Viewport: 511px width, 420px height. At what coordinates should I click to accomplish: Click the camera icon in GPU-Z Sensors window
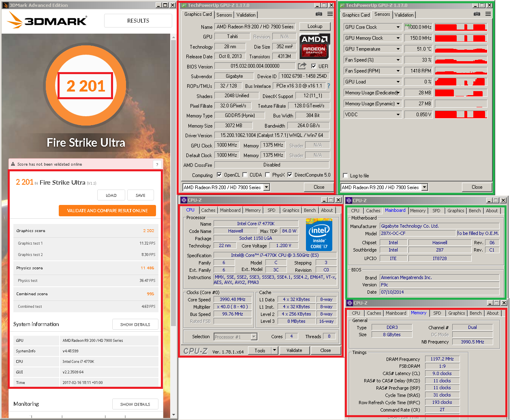(477, 14)
